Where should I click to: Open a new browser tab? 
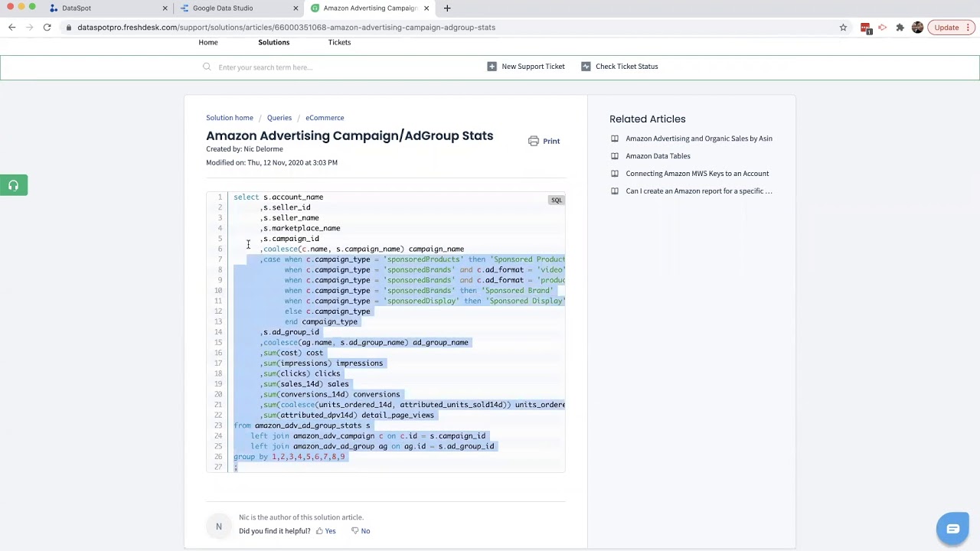447,8
